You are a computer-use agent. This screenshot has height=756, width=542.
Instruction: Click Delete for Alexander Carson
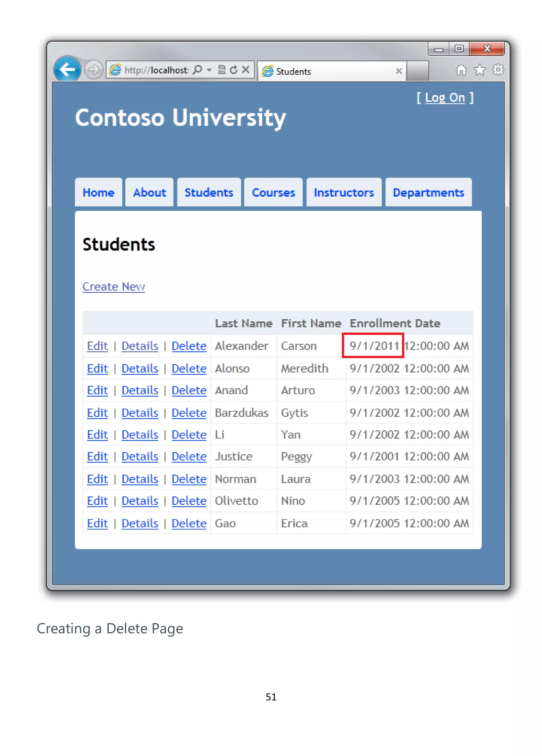coord(189,346)
